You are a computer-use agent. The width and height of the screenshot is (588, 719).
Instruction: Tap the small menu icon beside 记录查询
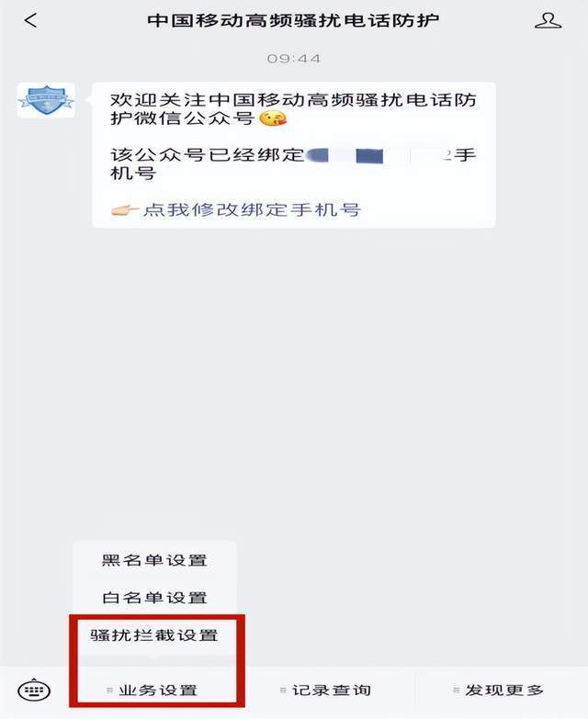[283, 691]
